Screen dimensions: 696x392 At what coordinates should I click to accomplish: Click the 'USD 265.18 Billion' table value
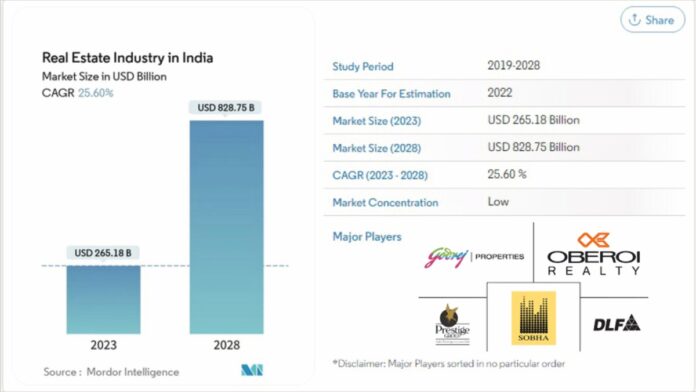534,120
